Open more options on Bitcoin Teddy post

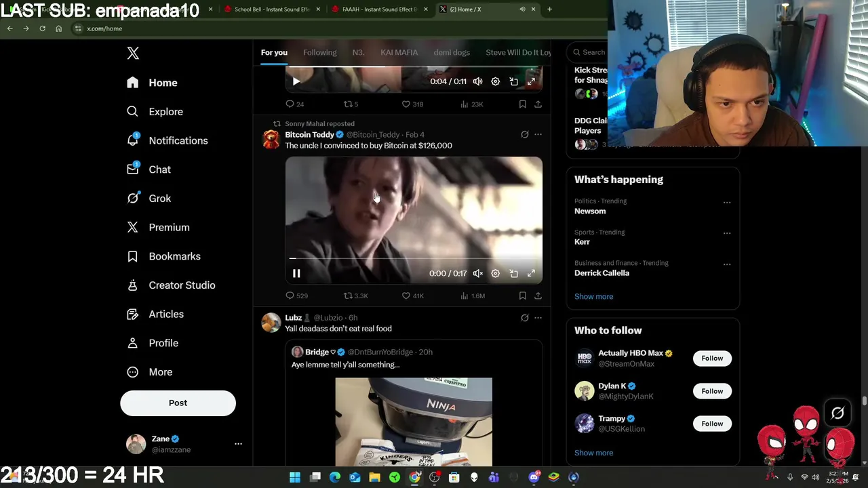point(538,134)
